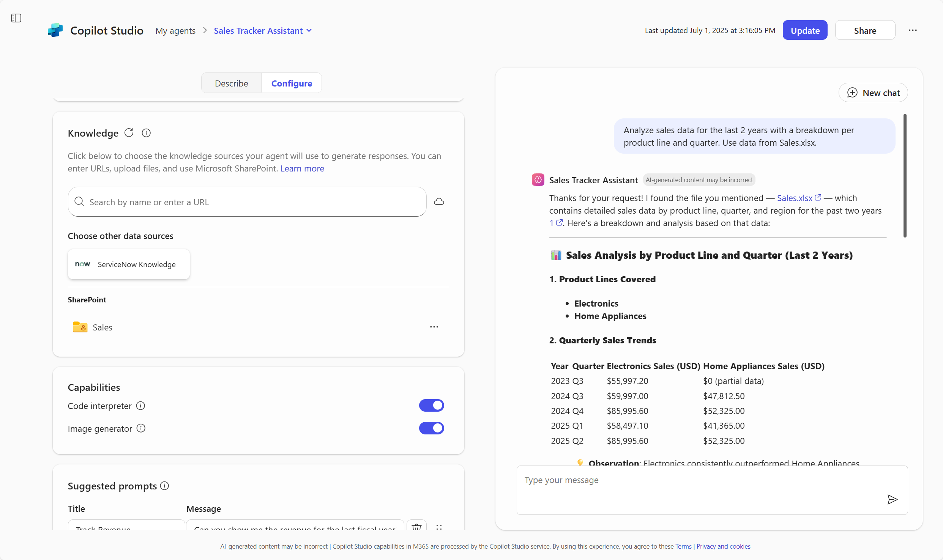Click the Knowledge refresh icon
Image resolution: width=943 pixels, height=560 pixels.
[129, 133]
